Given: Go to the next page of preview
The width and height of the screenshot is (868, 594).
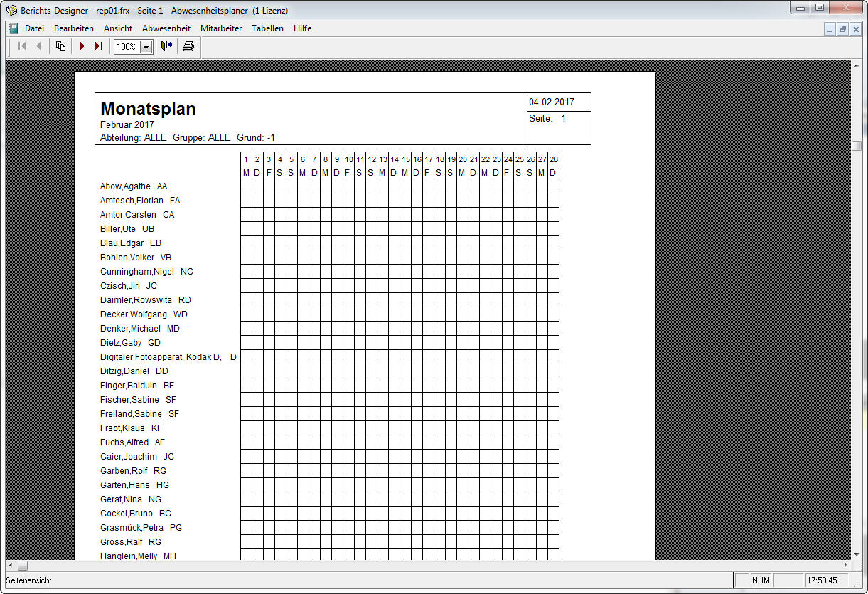Looking at the screenshot, I should tap(82, 46).
